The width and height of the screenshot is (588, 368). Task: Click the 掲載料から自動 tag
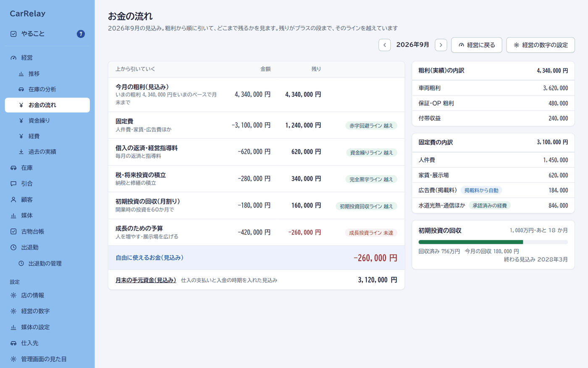click(x=481, y=191)
